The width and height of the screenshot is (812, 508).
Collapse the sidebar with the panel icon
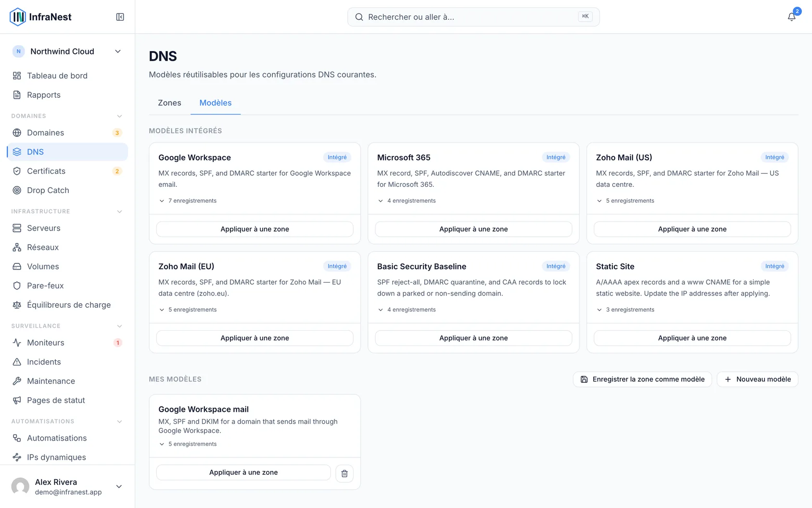click(120, 17)
